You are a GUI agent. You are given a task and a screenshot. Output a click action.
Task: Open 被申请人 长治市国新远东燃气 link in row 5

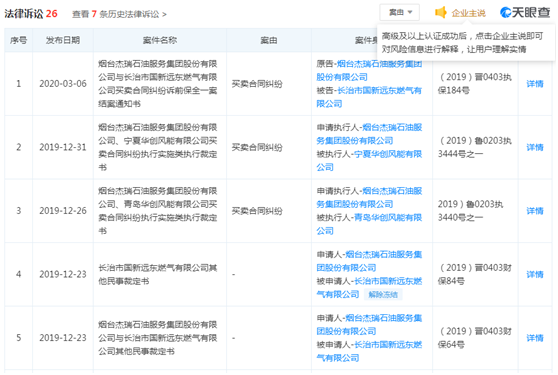click(369, 351)
